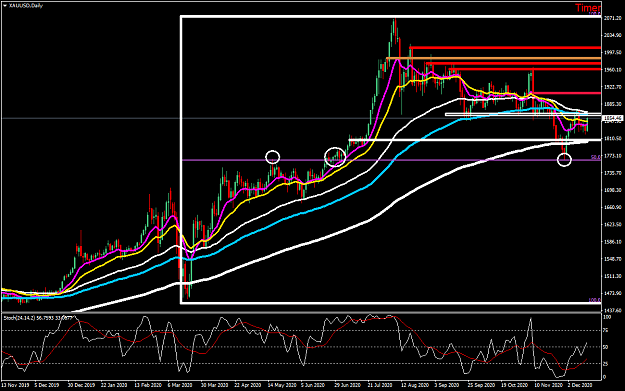Click the 1623.50 price axis label

[613, 224]
